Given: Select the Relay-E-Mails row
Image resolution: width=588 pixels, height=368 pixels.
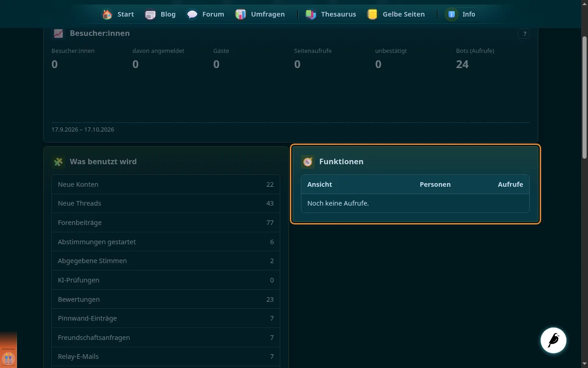Looking at the screenshot, I should 166,356.
